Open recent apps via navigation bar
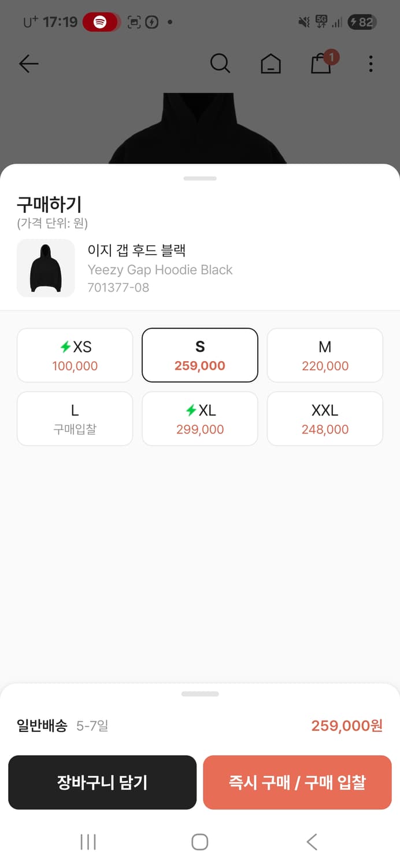400x868 pixels. [87, 843]
